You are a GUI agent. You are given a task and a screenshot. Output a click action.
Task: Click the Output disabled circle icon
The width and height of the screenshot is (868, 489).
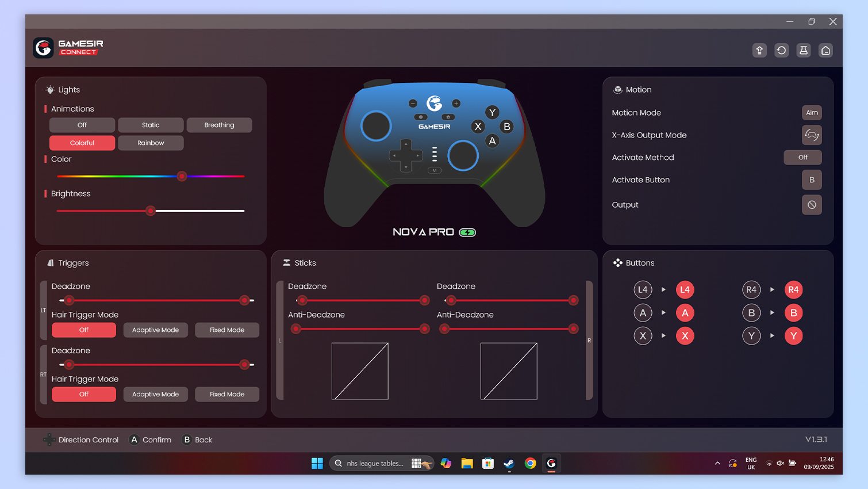812,205
